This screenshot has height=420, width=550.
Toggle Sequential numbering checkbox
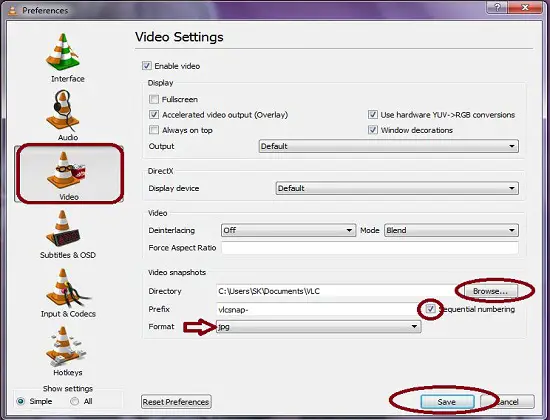[x=430, y=309]
